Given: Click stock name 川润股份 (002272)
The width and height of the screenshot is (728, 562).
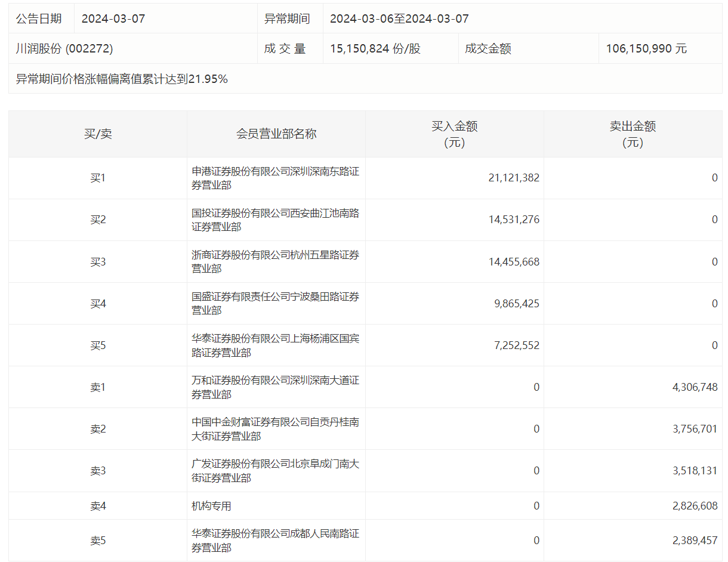Looking at the screenshot, I should pyautogui.click(x=64, y=49).
